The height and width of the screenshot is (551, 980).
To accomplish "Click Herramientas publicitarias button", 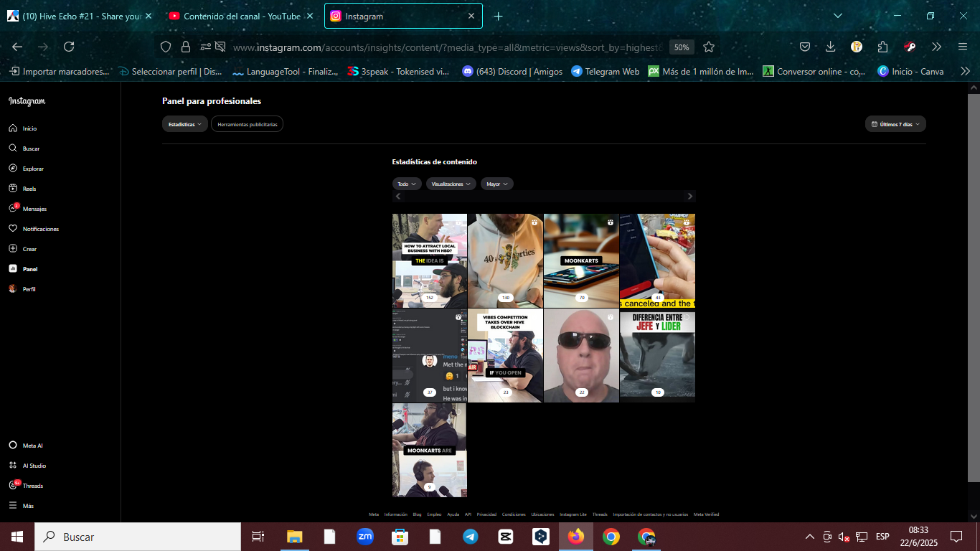I will coord(247,124).
